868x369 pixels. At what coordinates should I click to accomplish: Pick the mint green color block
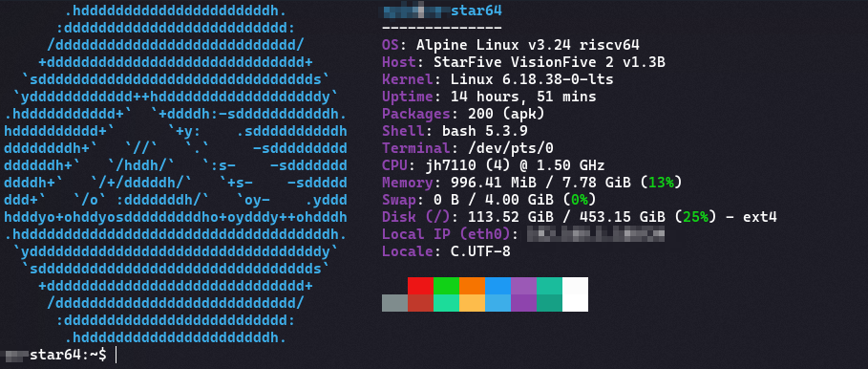pyautogui.click(x=446, y=303)
